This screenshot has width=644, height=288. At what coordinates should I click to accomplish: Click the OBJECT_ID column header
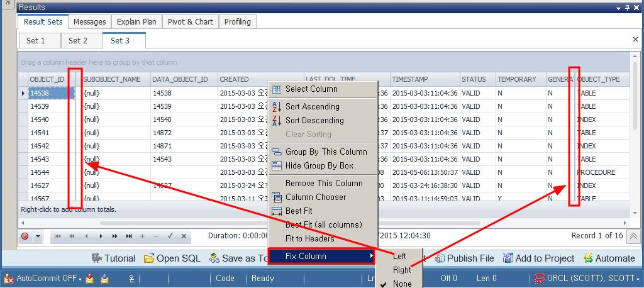pyautogui.click(x=47, y=79)
